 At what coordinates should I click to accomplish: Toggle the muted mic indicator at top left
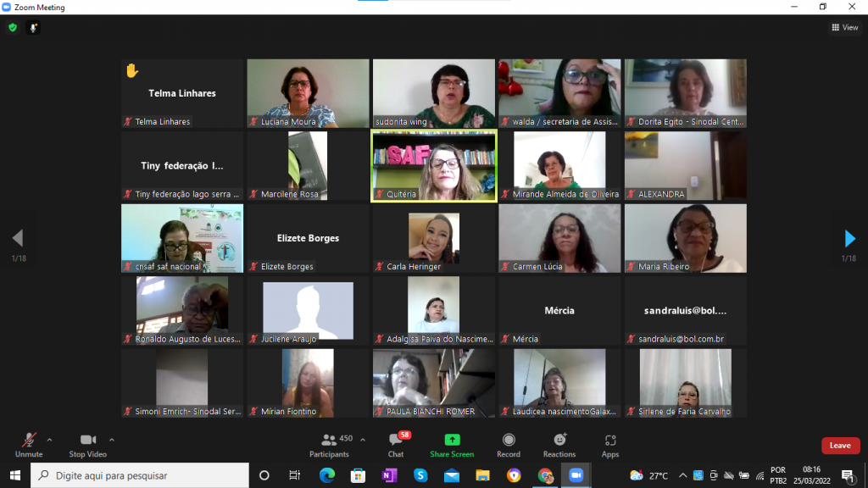point(34,27)
